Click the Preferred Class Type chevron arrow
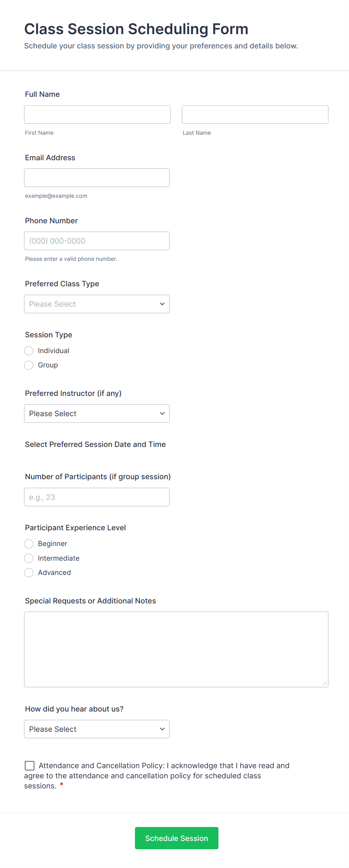This screenshot has height=868, width=349. pyautogui.click(x=162, y=304)
